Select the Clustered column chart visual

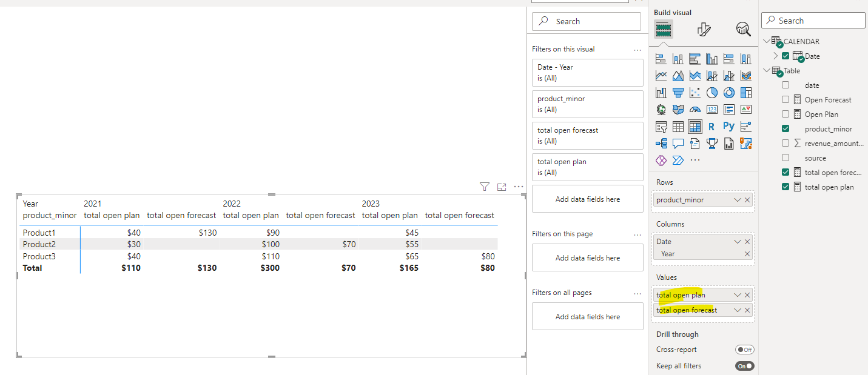(712, 59)
